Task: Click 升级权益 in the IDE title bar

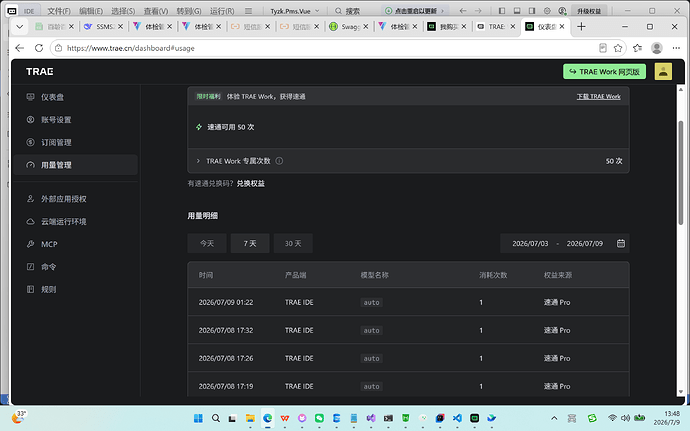Action: 589,11
